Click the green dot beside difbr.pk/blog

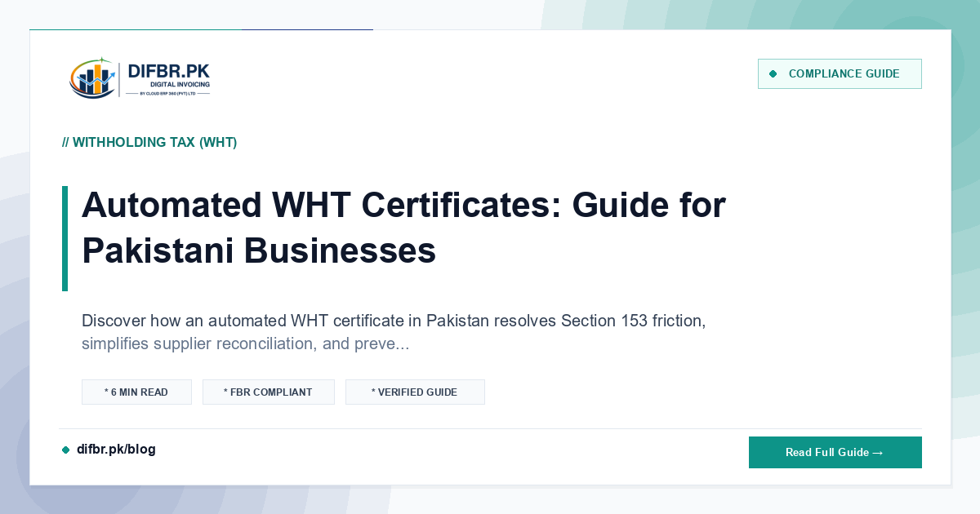[x=66, y=450]
